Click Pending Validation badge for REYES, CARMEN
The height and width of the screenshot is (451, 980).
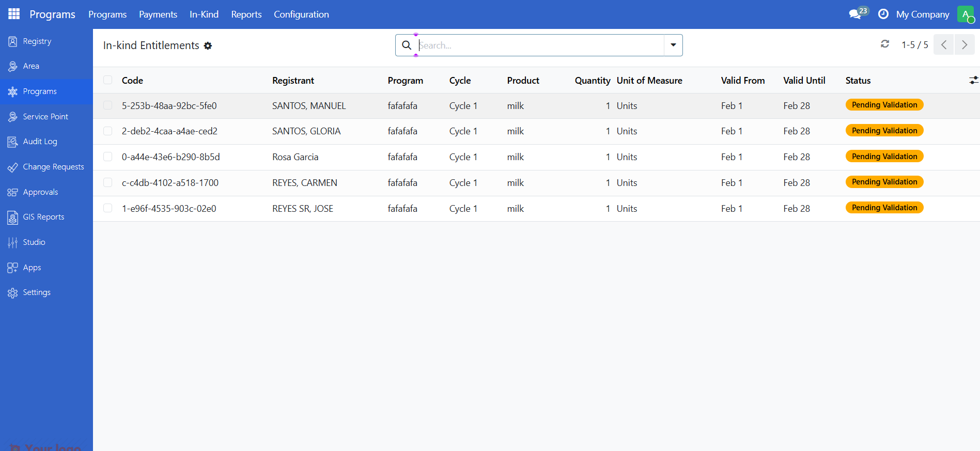click(x=884, y=182)
